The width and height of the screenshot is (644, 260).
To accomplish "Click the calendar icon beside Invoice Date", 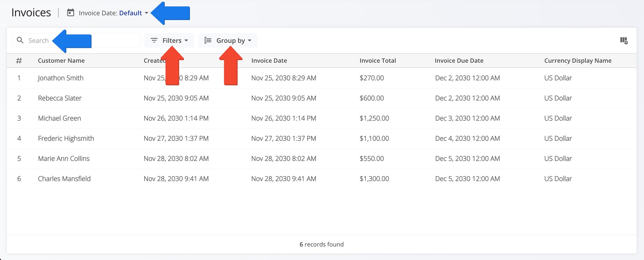I will (x=71, y=13).
